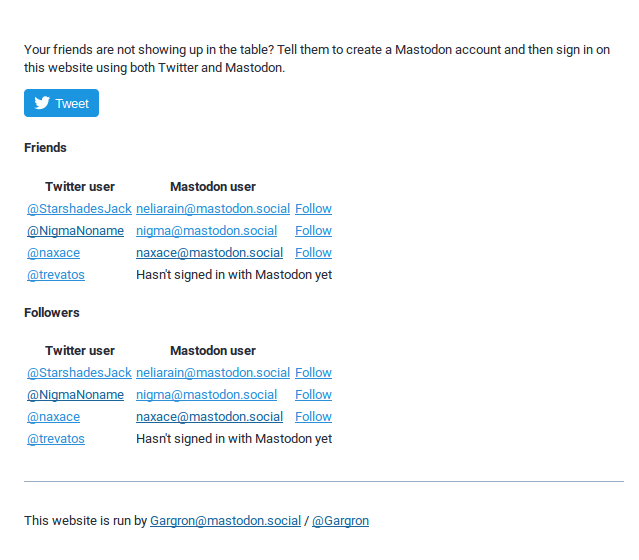Follow naxace in the Followers table

click(313, 417)
